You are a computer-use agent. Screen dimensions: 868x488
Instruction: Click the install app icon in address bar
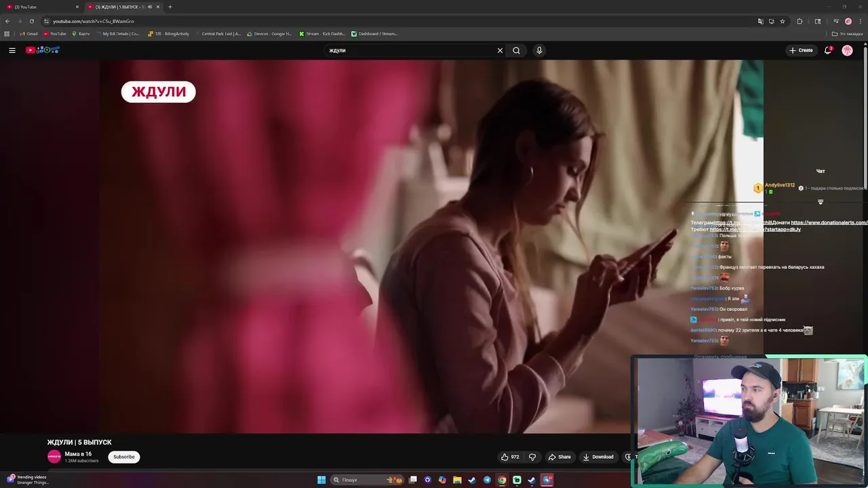pos(771,21)
